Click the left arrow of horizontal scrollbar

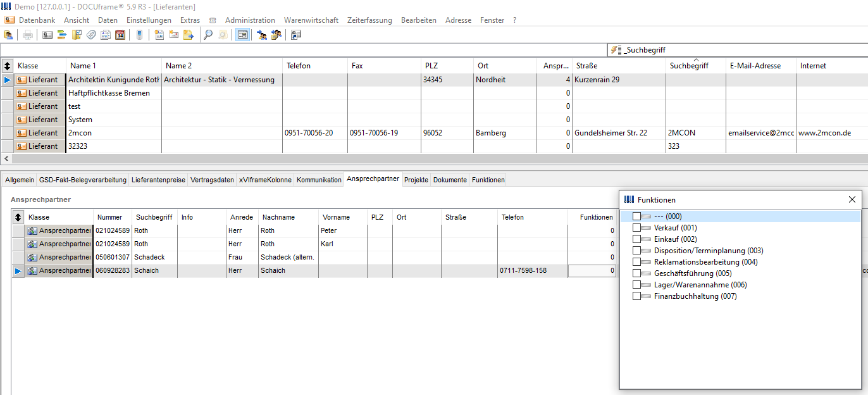tap(7, 158)
